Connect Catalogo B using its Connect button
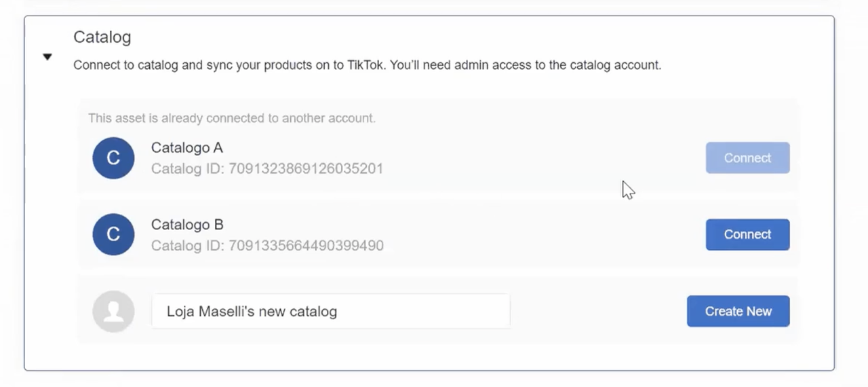 coord(747,234)
